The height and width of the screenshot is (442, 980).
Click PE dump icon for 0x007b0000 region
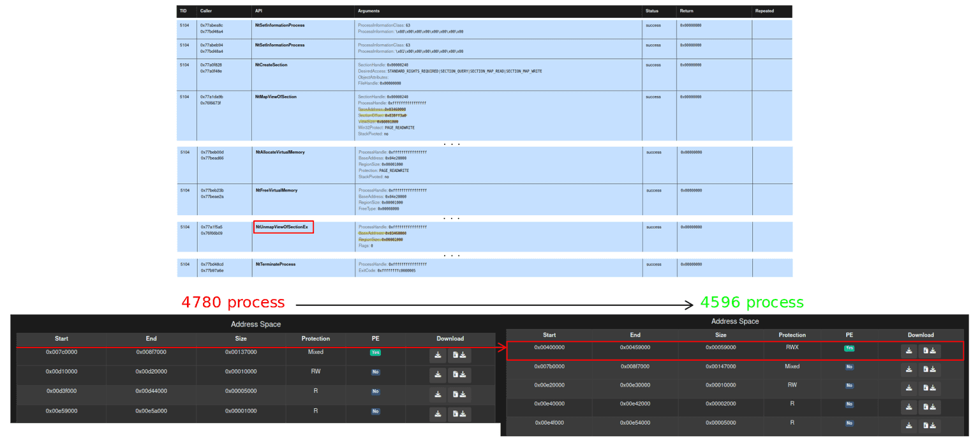[930, 369]
